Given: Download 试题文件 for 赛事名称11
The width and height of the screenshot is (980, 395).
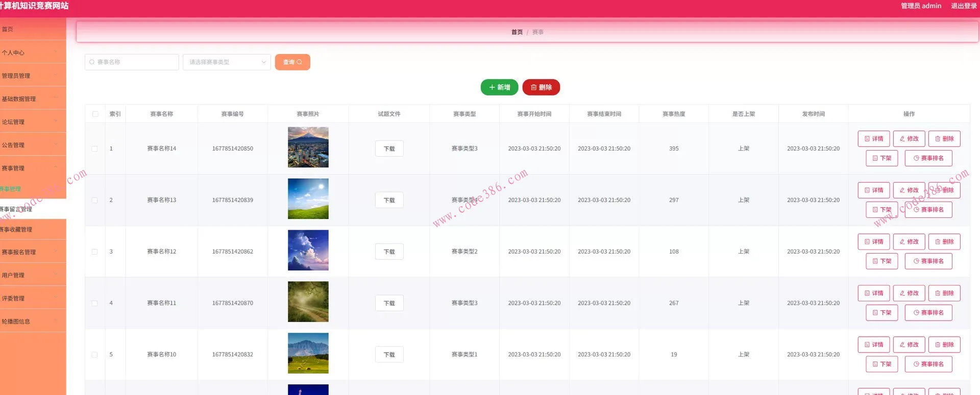Looking at the screenshot, I should [389, 303].
